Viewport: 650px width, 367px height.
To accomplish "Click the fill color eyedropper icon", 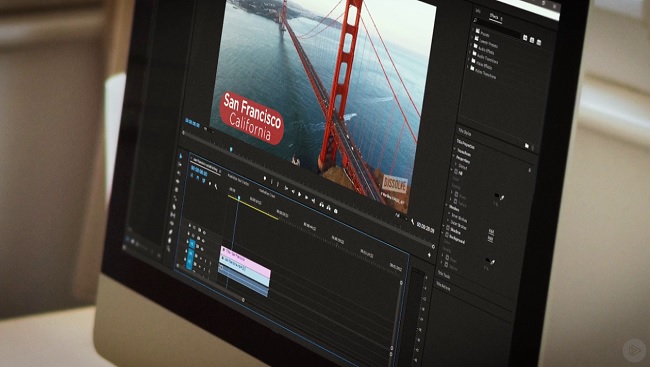I will pos(502,198).
